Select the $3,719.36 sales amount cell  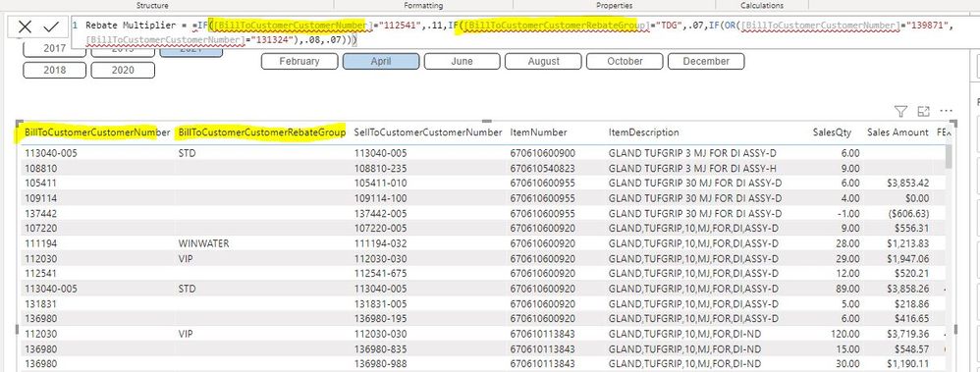point(907,334)
